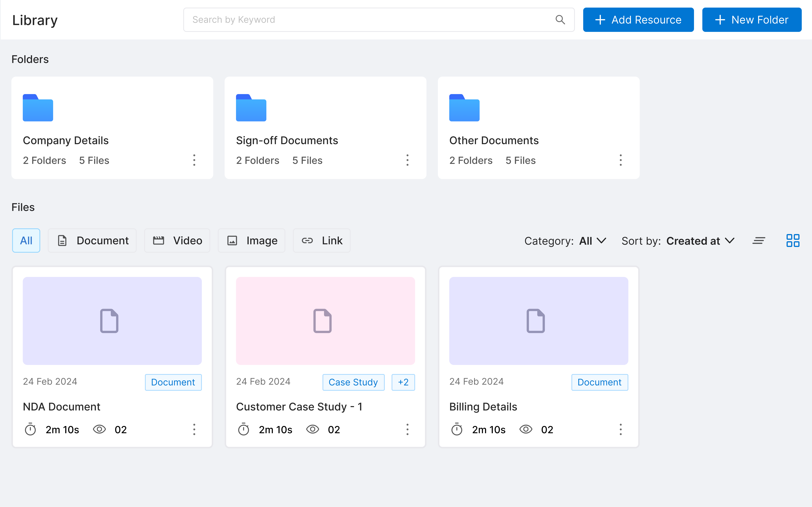The image size is (812, 507).
Task: Click the Company Details folder name
Action: pyautogui.click(x=66, y=141)
